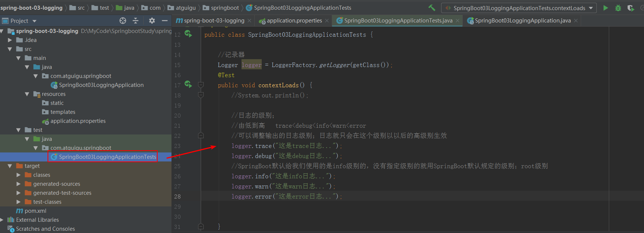
Task: Open Project panel settings gear
Action: 152,21
